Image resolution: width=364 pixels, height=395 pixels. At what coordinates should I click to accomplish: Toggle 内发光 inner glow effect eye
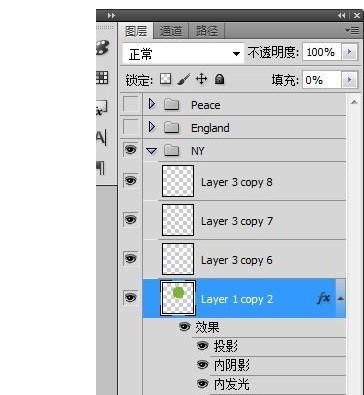(202, 384)
